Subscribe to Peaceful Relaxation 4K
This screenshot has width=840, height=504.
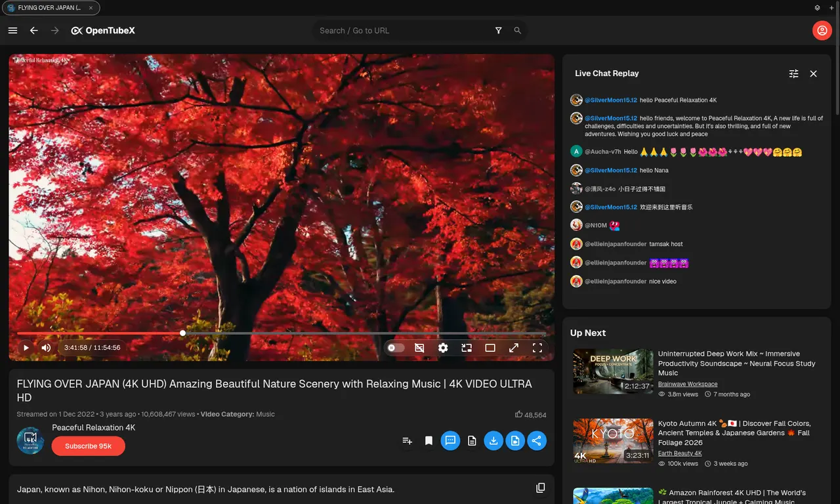pos(88,446)
